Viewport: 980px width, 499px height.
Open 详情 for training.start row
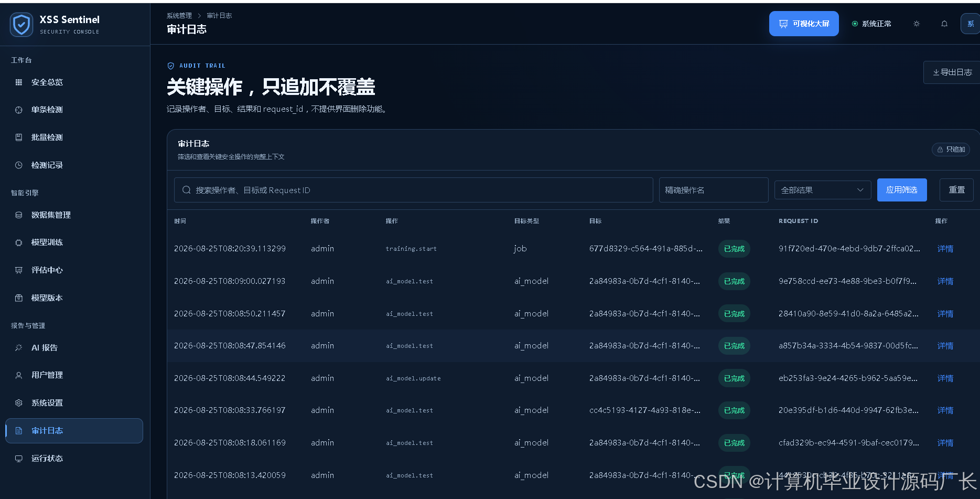pyautogui.click(x=945, y=249)
